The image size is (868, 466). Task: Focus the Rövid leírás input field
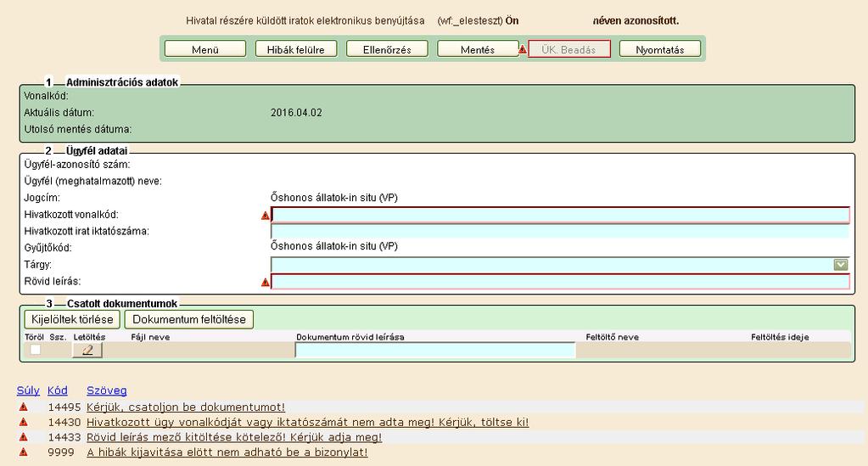click(x=560, y=282)
